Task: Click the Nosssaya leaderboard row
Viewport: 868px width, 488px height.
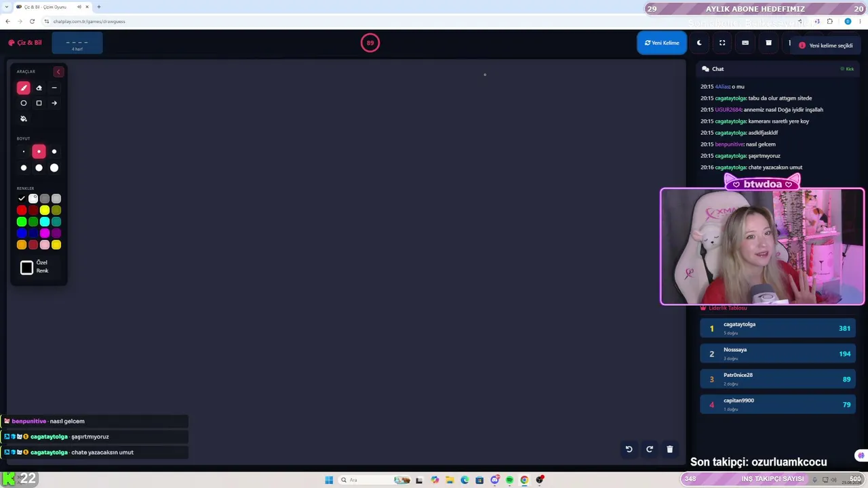Action: tap(778, 353)
